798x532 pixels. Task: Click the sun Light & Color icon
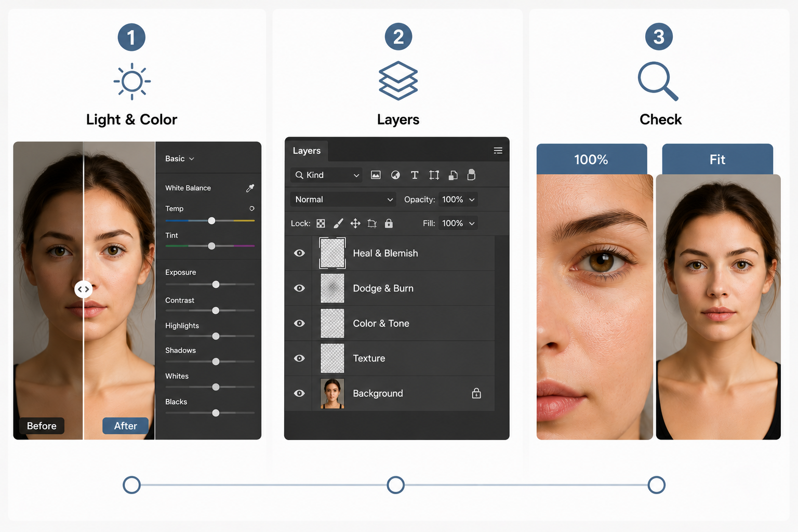[132, 82]
